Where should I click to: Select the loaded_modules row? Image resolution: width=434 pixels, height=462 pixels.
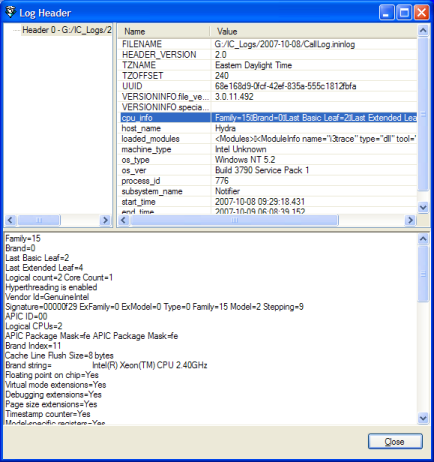pos(268,139)
